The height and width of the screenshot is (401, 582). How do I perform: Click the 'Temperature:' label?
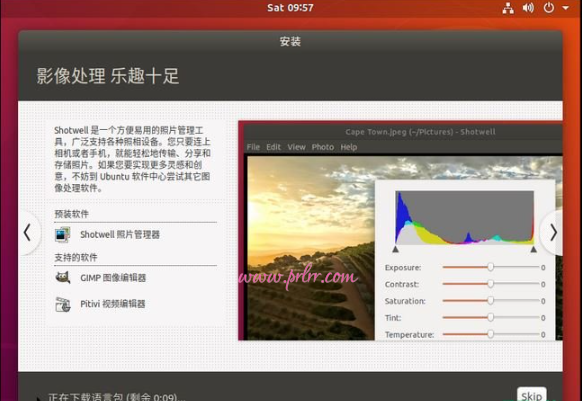click(x=409, y=335)
